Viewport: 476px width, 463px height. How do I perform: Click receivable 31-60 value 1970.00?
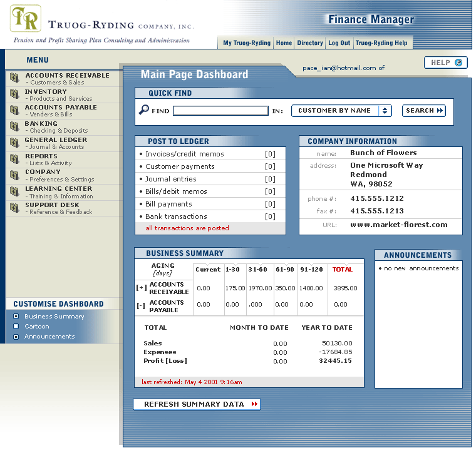pyautogui.click(x=260, y=288)
